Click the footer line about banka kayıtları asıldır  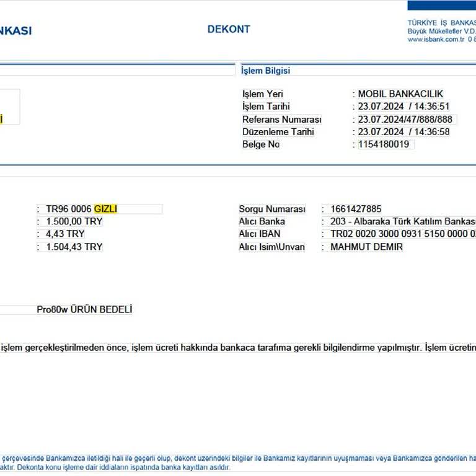[115, 467]
